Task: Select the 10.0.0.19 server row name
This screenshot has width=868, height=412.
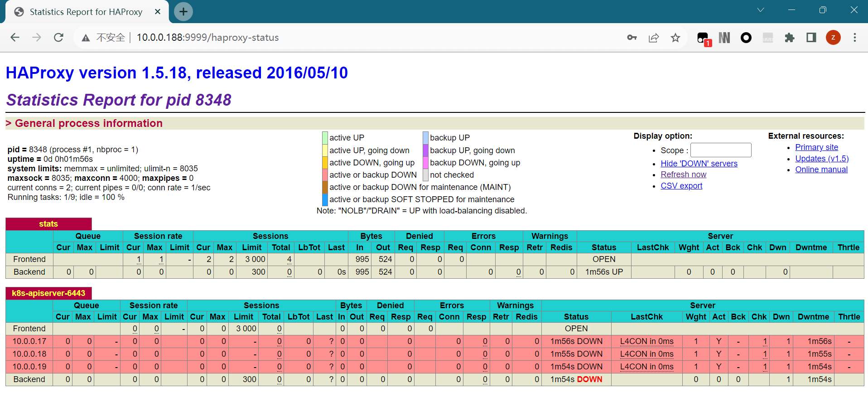Action: (x=29, y=367)
